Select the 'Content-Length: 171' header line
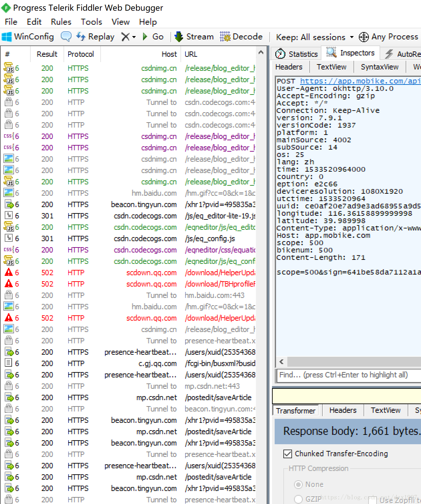This screenshot has width=421, height=504. point(321,258)
